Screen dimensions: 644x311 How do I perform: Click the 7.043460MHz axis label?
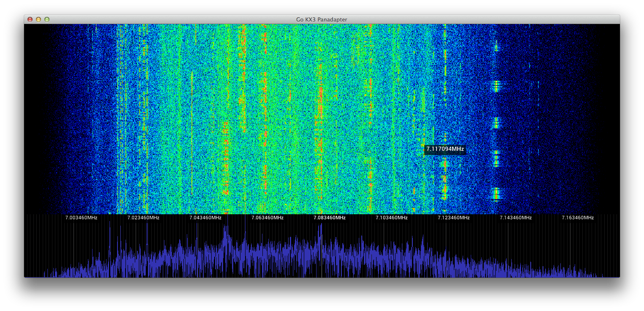click(205, 218)
